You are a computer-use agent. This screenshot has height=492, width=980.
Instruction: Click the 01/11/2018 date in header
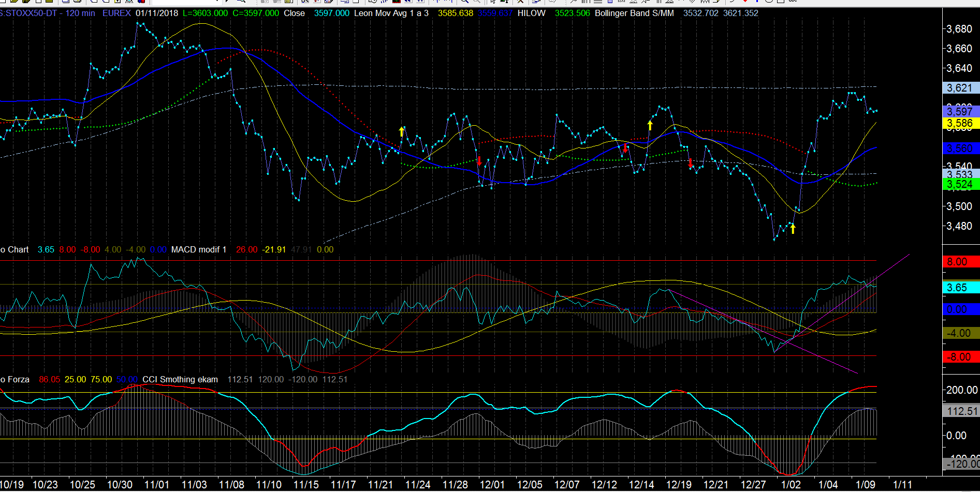[157, 13]
